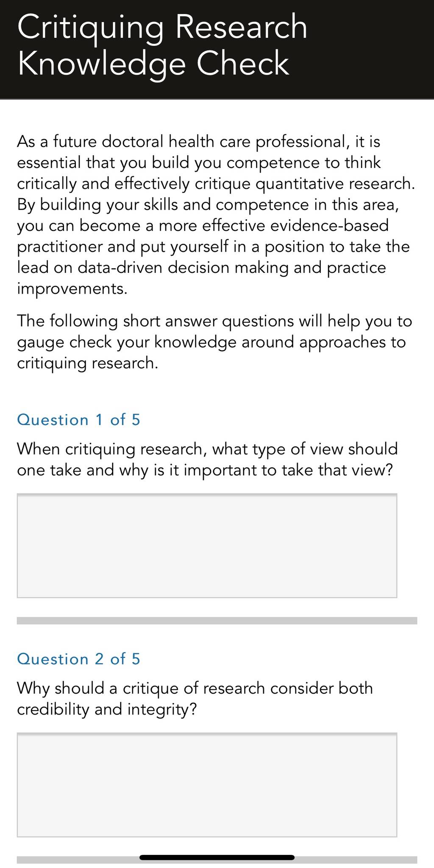This screenshot has height=868, width=434.
Task: Tap the question text starting "When critiquing research"
Action: (208, 459)
